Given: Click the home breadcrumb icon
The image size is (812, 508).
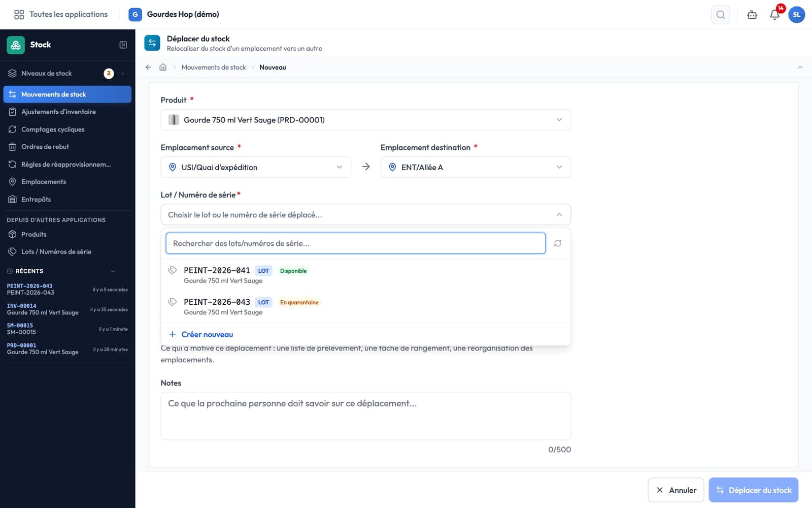Looking at the screenshot, I should tap(163, 67).
